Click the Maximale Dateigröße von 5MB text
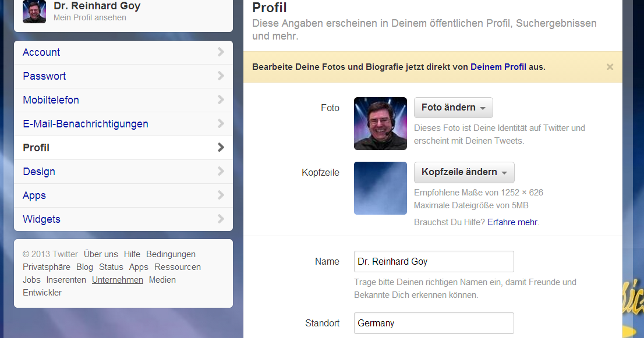 point(471,205)
